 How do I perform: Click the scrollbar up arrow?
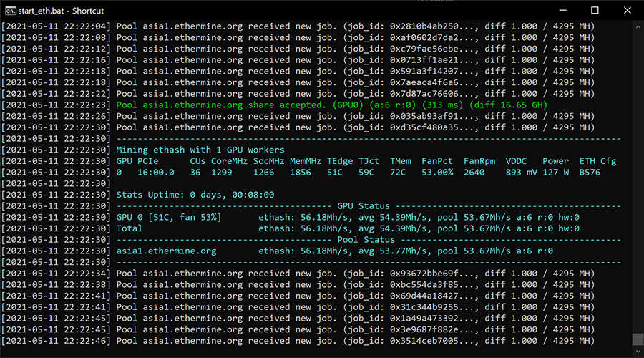pos(638,26)
